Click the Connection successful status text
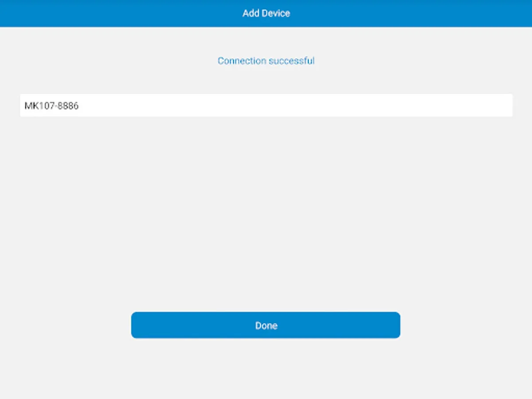The width and height of the screenshot is (532, 399). 266,61
